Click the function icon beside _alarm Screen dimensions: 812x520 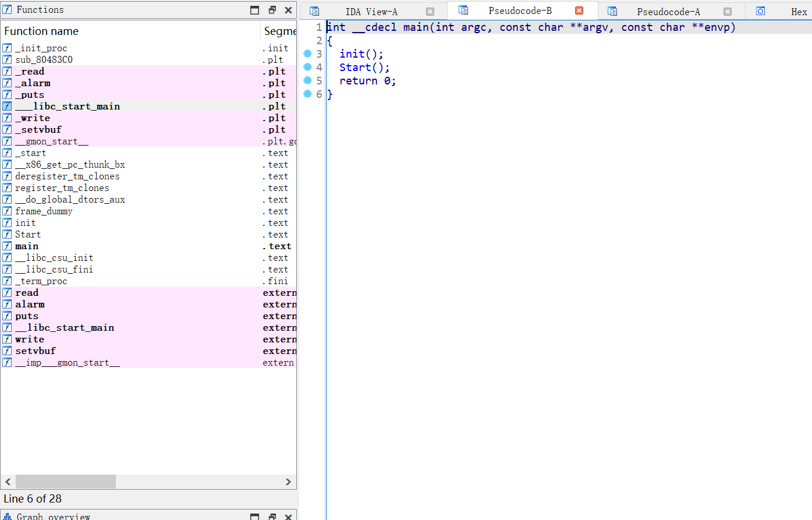pyautogui.click(x=7, y=83)
